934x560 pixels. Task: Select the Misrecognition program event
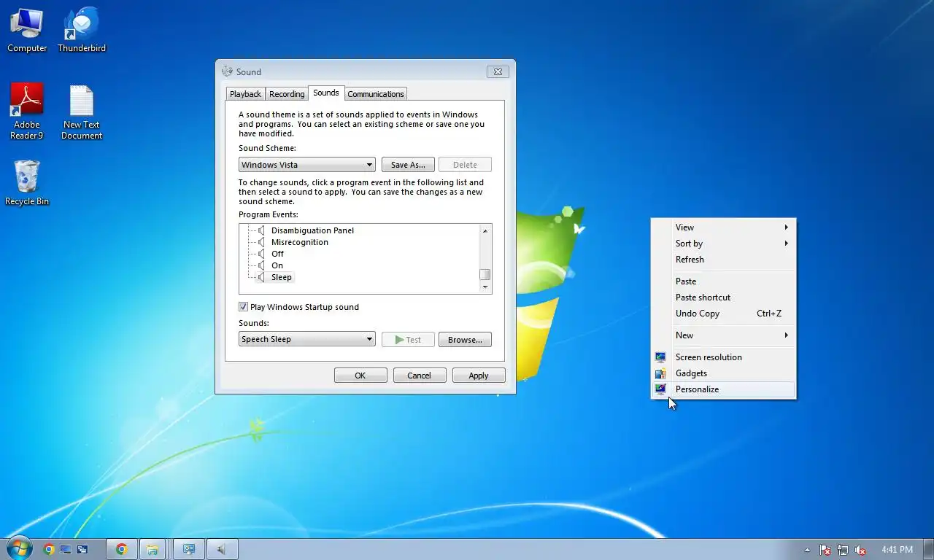(x=300, y=242)
